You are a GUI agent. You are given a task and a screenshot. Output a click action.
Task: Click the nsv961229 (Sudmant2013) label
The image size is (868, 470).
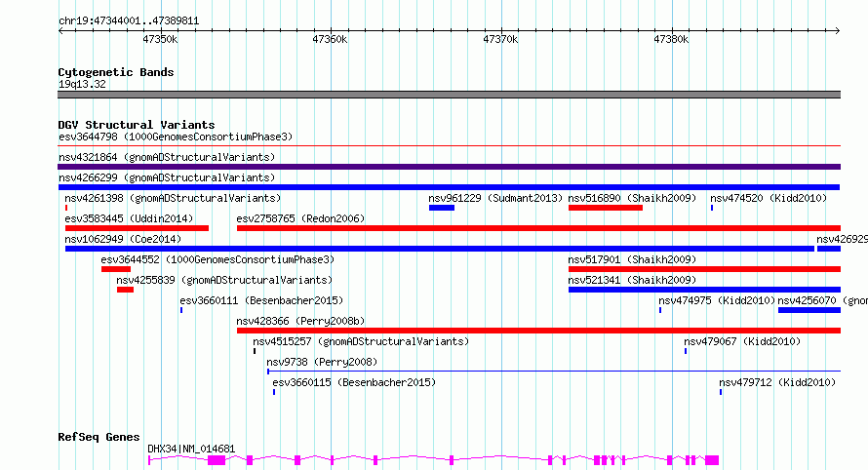tap(495, 198)
